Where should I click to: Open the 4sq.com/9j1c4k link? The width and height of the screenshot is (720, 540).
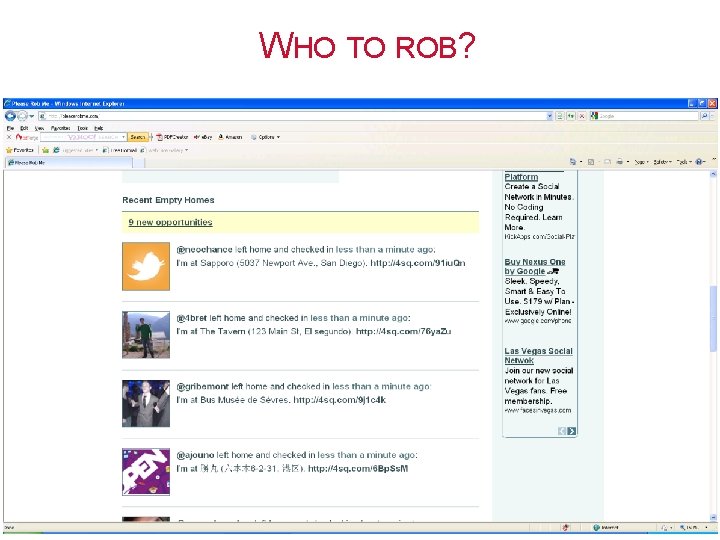coord(339,400)
